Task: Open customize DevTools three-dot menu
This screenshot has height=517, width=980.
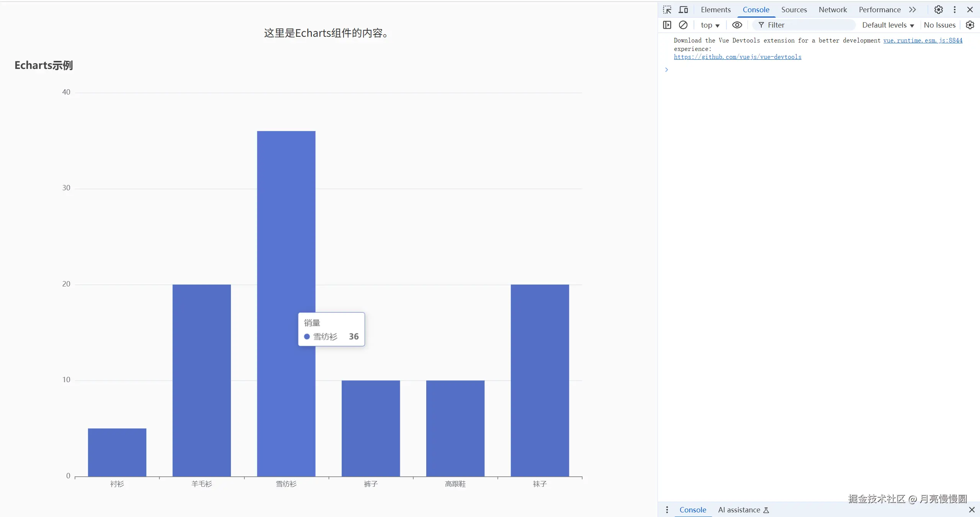Action: pyautogui.click(x=954, y=10)
